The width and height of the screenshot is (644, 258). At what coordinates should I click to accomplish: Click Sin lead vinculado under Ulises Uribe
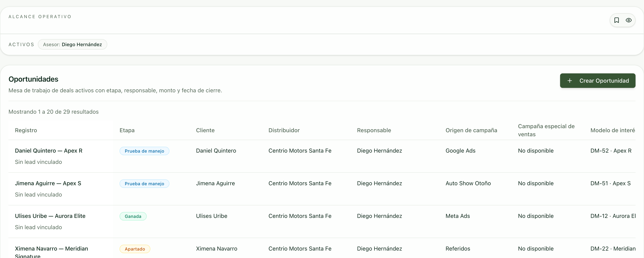click(x=38, y=227)
